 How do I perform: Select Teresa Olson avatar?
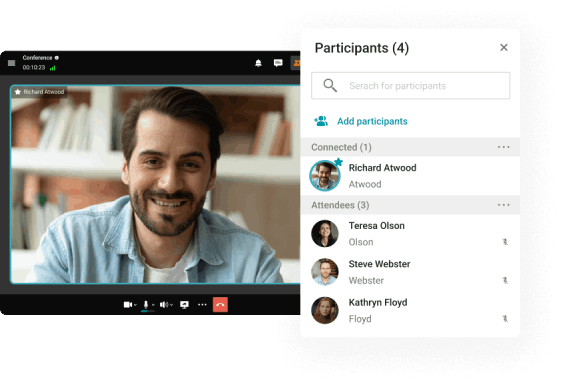325,233
